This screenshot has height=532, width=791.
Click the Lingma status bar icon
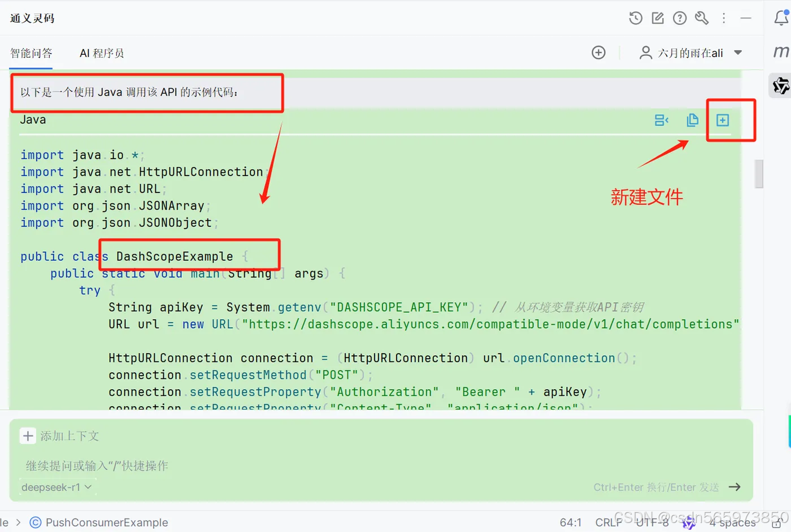coord(689,523)
